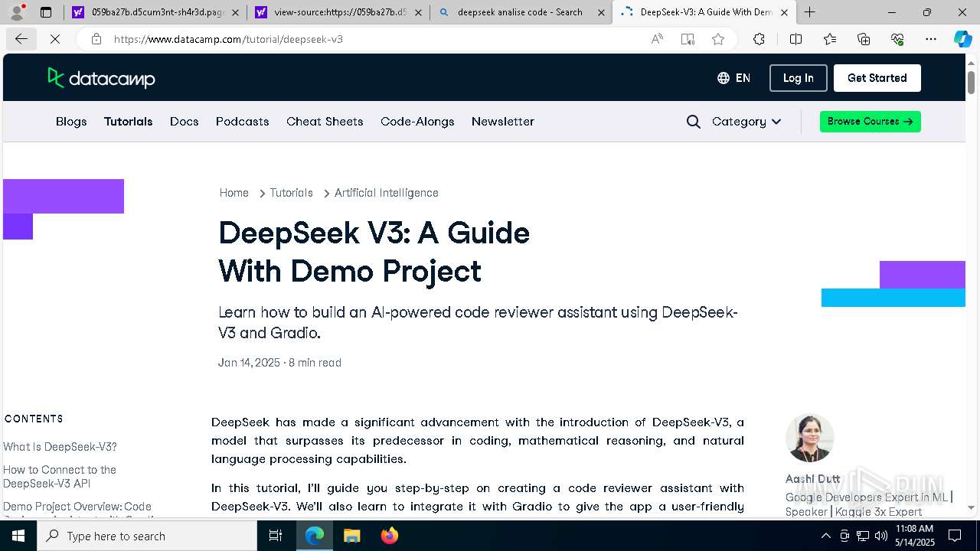Follow the Artificial Intelligence breadcrumb link
The width and height of the screenshot is (980, 551).
(x=387, y=193)
